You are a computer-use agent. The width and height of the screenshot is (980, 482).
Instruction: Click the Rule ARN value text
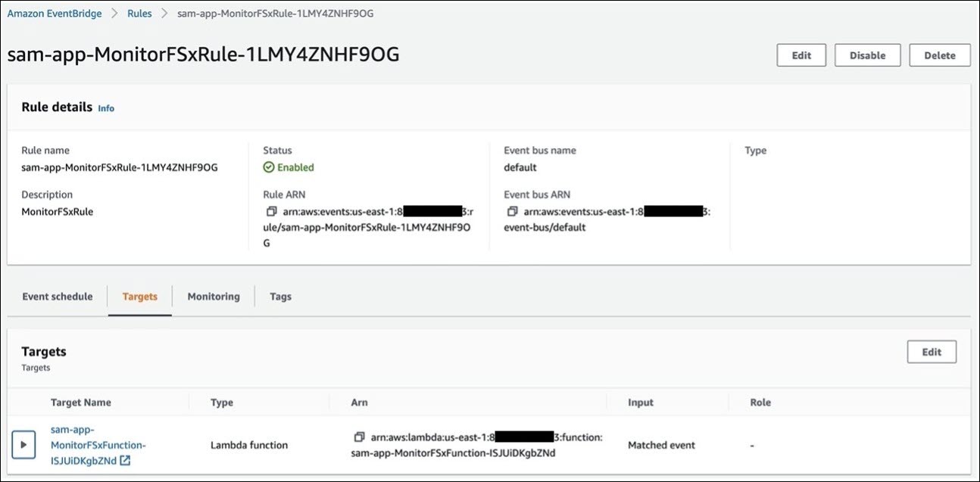[x=369, y=228]
